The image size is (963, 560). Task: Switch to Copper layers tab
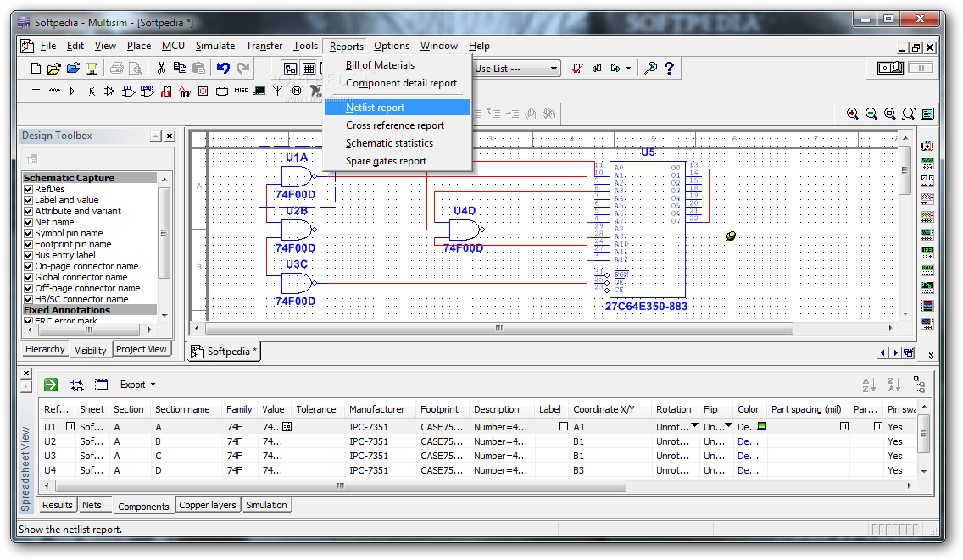(208, 505)
